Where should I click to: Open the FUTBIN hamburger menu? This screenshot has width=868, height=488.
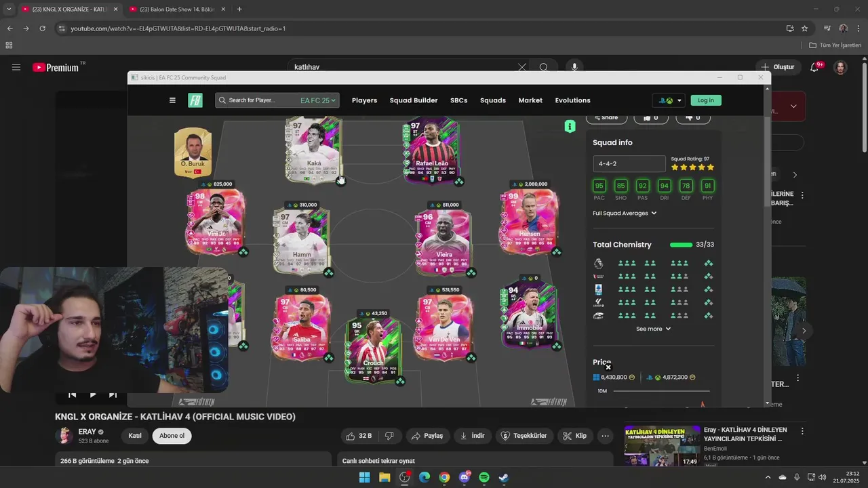(x=172, y=100)
